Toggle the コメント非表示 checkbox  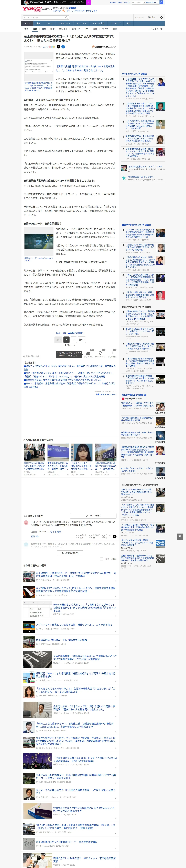point(102,559)
